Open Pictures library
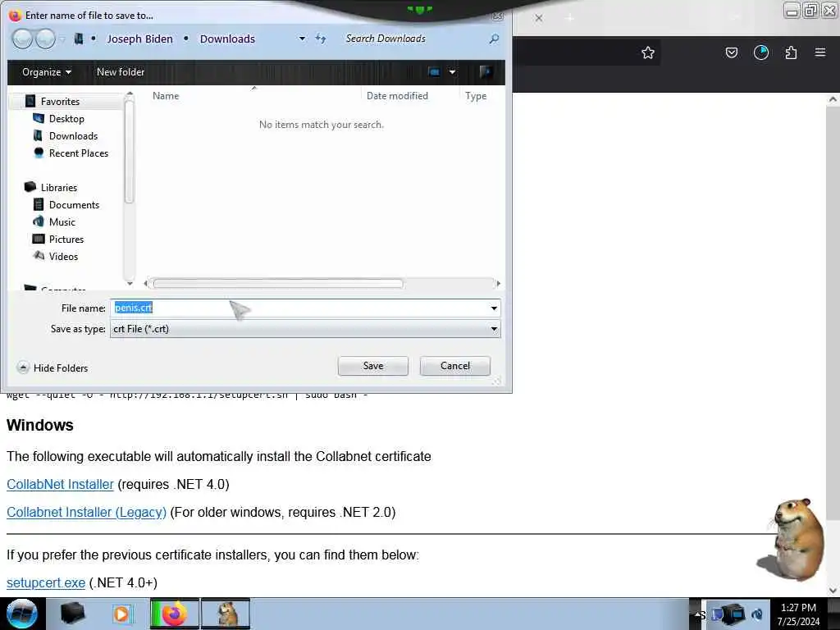The image size is (840, 630). [x=66, y=239]
